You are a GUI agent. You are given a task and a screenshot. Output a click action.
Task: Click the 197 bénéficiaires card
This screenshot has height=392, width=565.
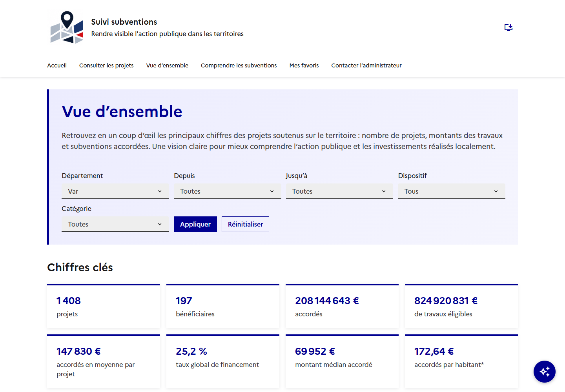click(x=223, y=306)
